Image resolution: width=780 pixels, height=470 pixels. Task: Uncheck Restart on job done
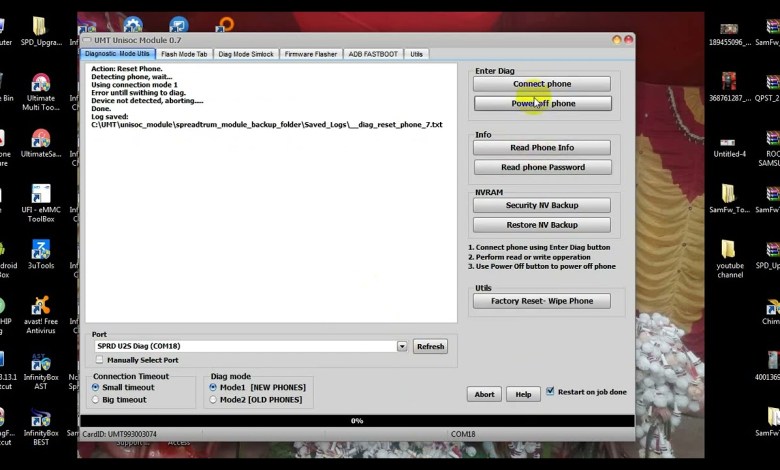[550, 391]
